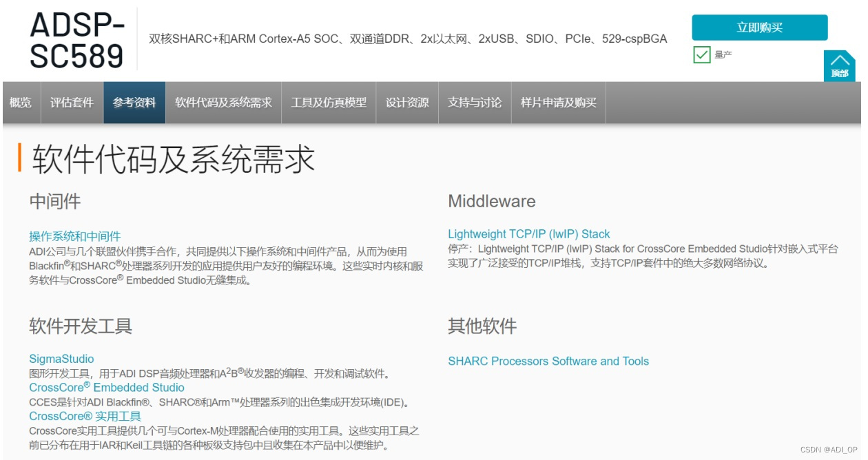Open the 概览 tab
The height and width of the screenshot is (460, 868).
pyautogui.click(x=21, y=103)
